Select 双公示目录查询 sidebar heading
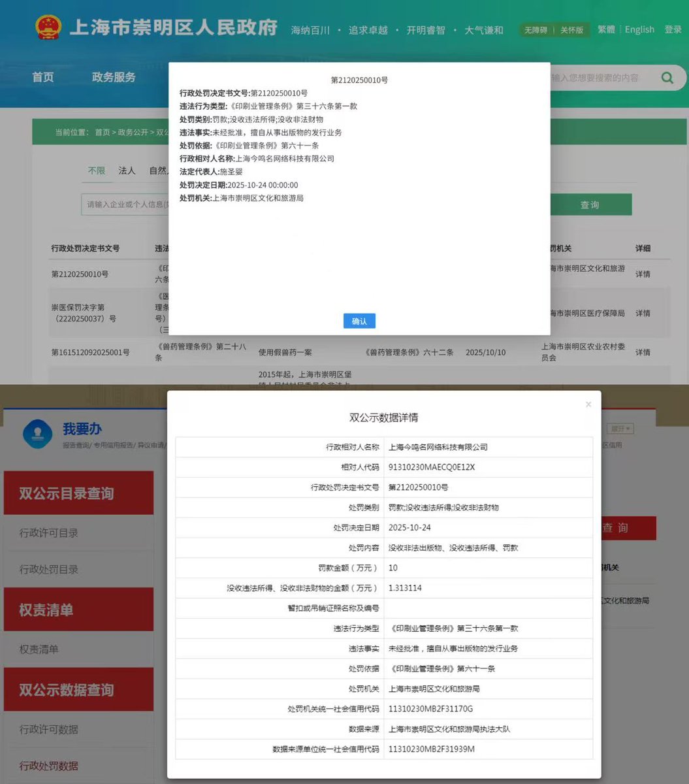This screenshot has width=689, height=784. tap(78, 493)
